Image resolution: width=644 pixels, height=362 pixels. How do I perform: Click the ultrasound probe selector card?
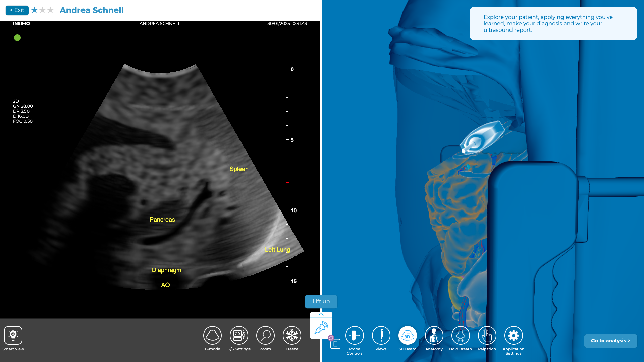(x=321, y=327)
